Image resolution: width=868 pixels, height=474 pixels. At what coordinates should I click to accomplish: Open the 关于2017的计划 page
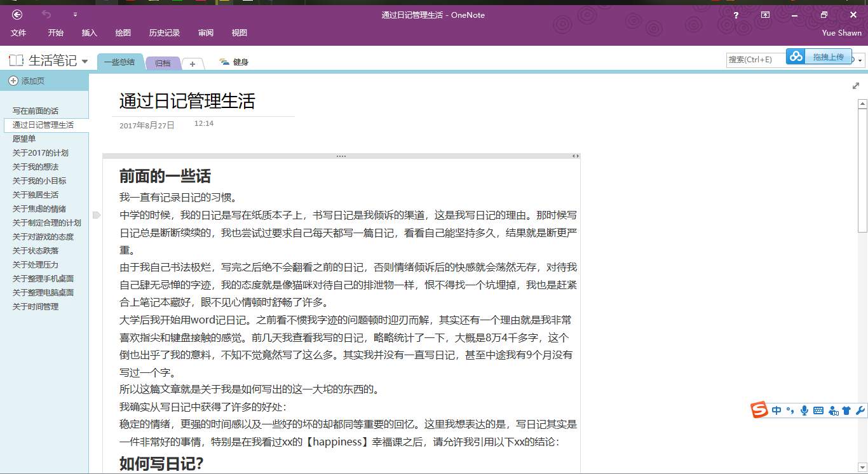click(41, 153)
